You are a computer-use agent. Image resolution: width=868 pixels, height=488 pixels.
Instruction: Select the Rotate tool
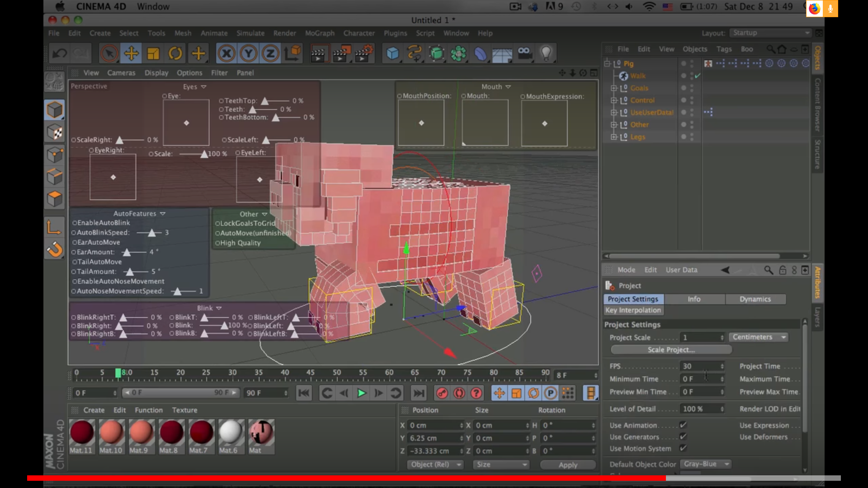point(175,53)
